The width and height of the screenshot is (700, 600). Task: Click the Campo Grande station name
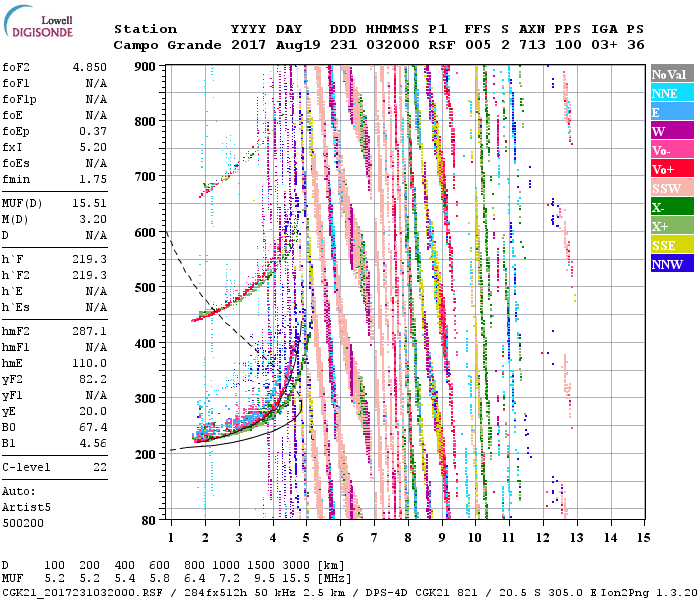tap(167, 45)
